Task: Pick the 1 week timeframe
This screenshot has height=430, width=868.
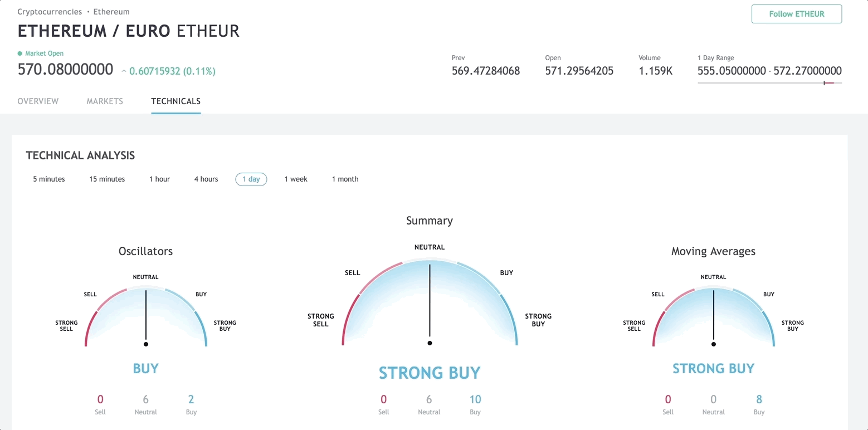Action: click(x=296, y=179)
